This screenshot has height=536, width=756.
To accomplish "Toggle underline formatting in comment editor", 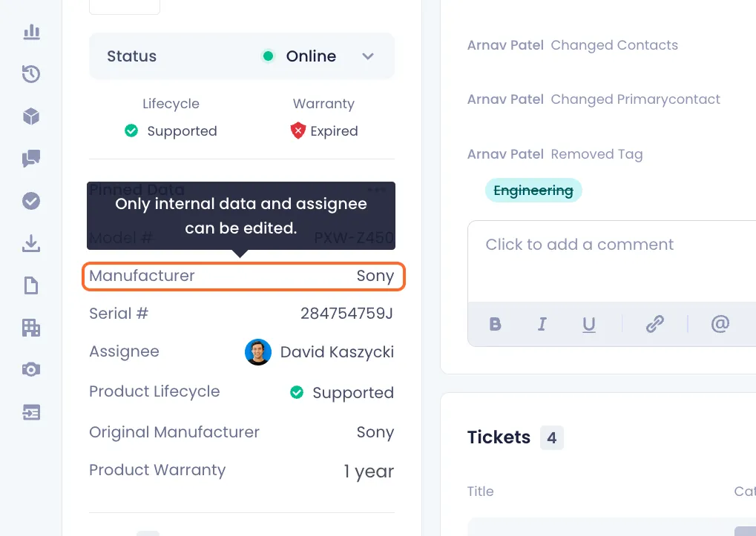I will (x=588, y=325).
